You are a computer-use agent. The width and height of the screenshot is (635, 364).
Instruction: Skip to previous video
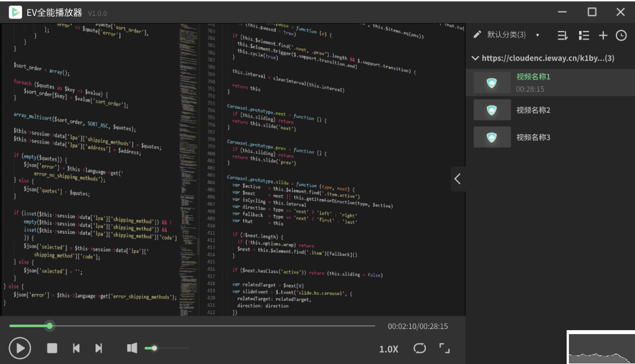[76, 348]
